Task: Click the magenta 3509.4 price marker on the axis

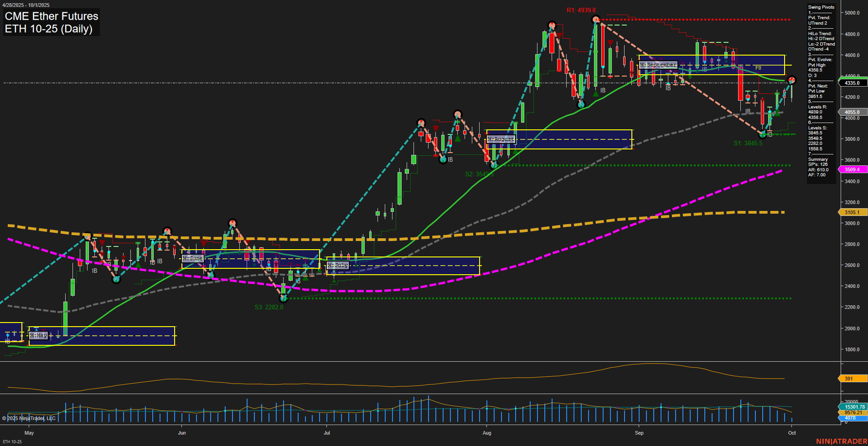Action: click(852, 169)
